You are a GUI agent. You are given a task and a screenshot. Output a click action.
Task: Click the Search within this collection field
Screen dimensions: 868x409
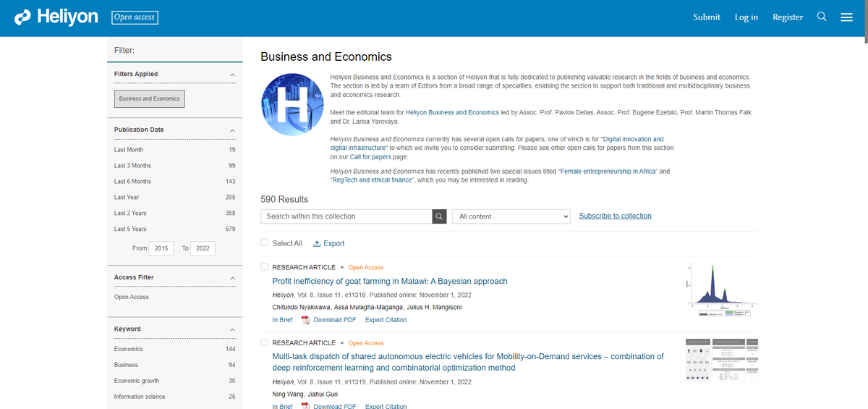tap(346, 216)
